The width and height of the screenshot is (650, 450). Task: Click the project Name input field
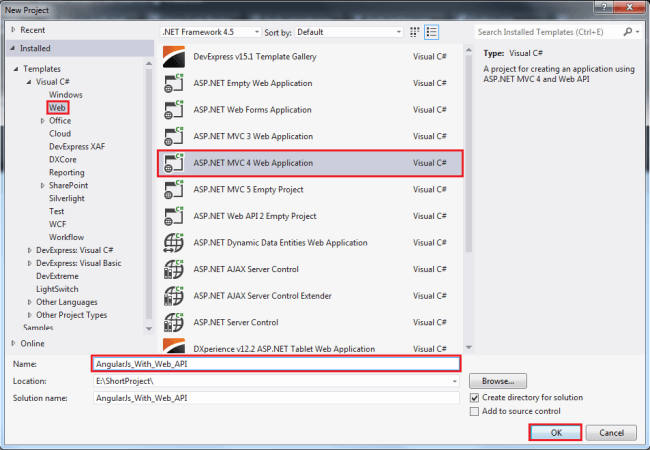pyautogui.click(x=276, y=364)
